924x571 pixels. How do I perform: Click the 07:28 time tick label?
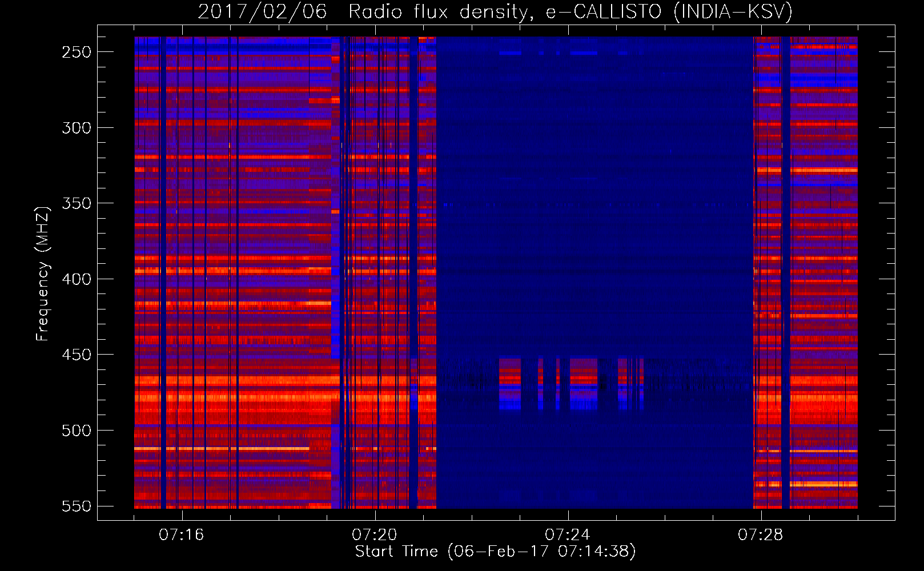[761, 535]
